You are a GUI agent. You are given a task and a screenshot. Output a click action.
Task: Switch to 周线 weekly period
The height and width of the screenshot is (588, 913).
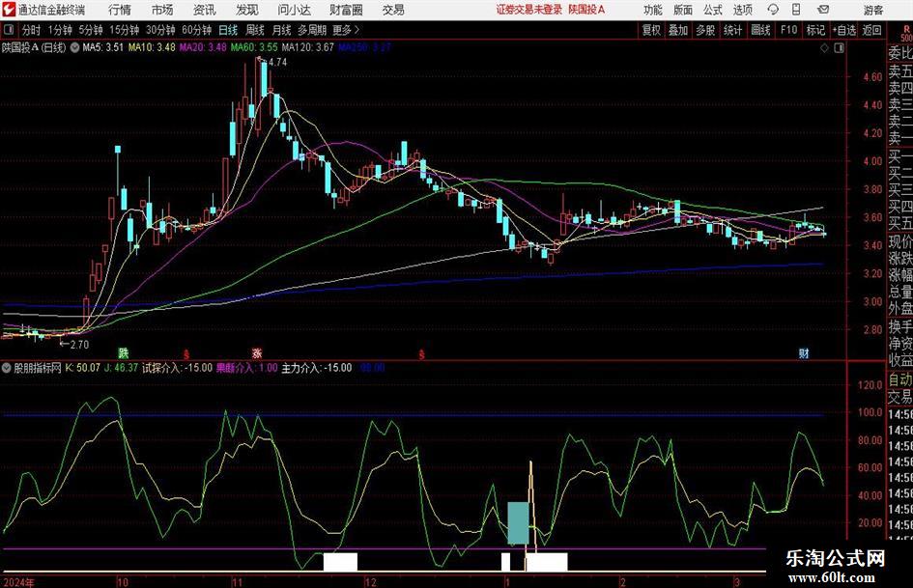tap(255, 30)
